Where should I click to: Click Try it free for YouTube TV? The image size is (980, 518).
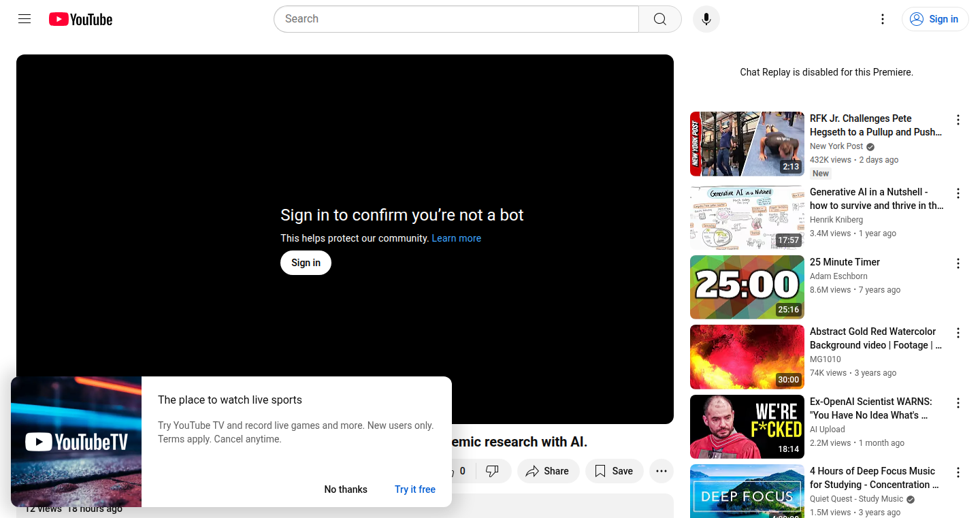[415, 489]
